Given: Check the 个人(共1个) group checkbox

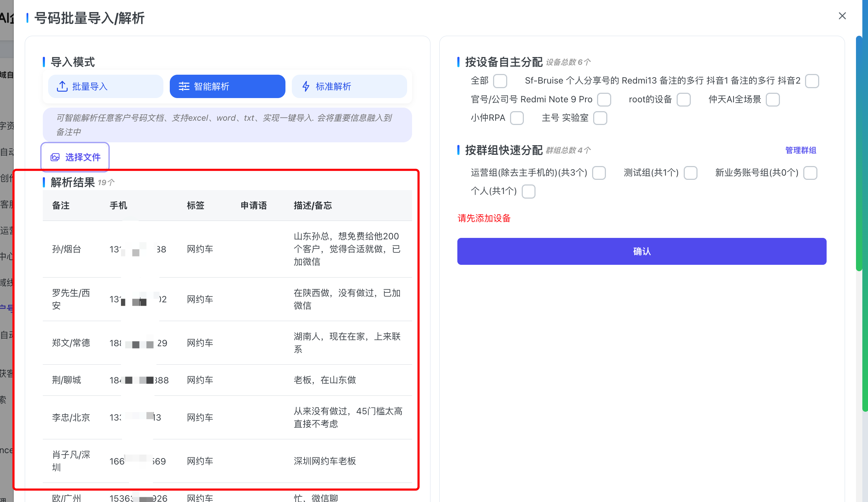Looking at the screenshot, I should coord(528,191).
